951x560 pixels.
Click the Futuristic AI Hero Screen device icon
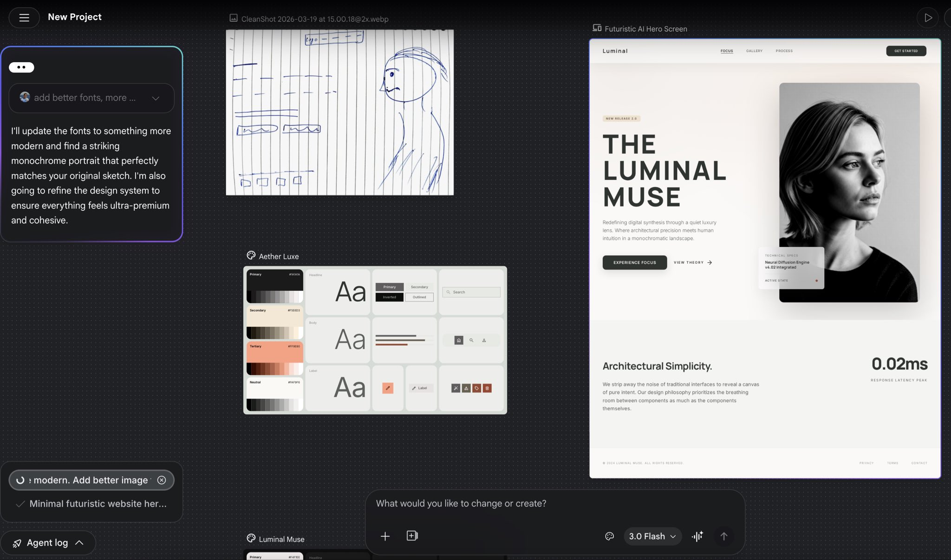(x=597, y=28)
